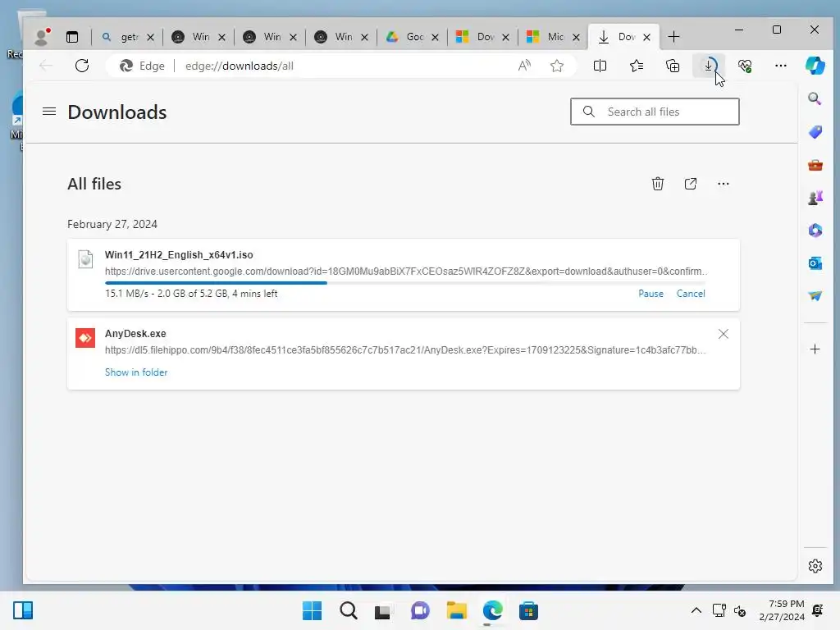Open sidebar Shopping tag icon
Image resolution: width=840 pixels, height=630 pixels.
[x=815, y=132]
